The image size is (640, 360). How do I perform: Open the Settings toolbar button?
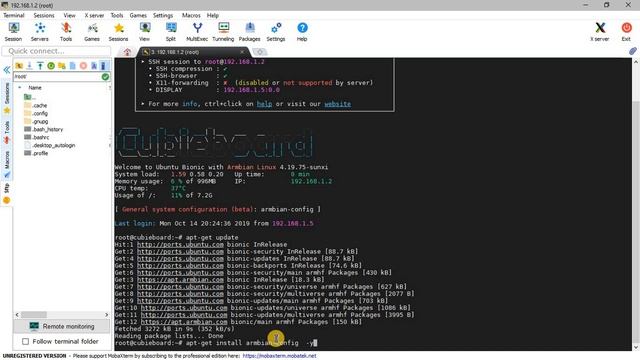click(276, 32)
